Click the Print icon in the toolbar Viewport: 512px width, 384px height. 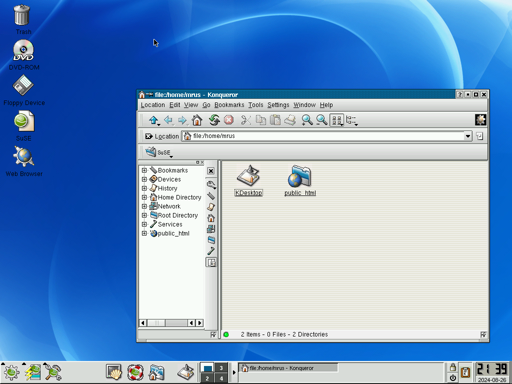290,120
